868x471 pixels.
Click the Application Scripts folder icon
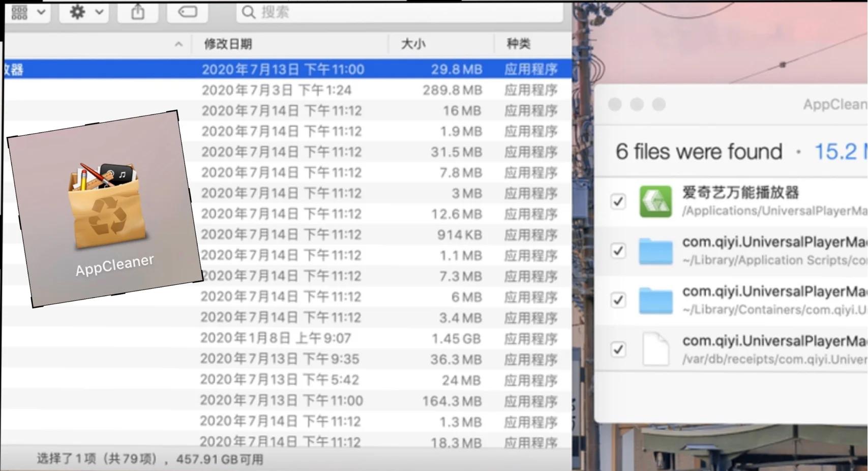[655, 251]
